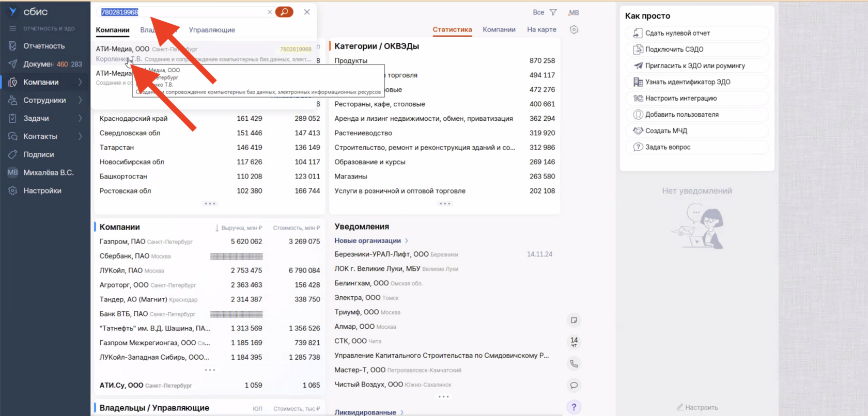868x416 pixels.
Task: Click Создать МЧД button
Action: 665,131
